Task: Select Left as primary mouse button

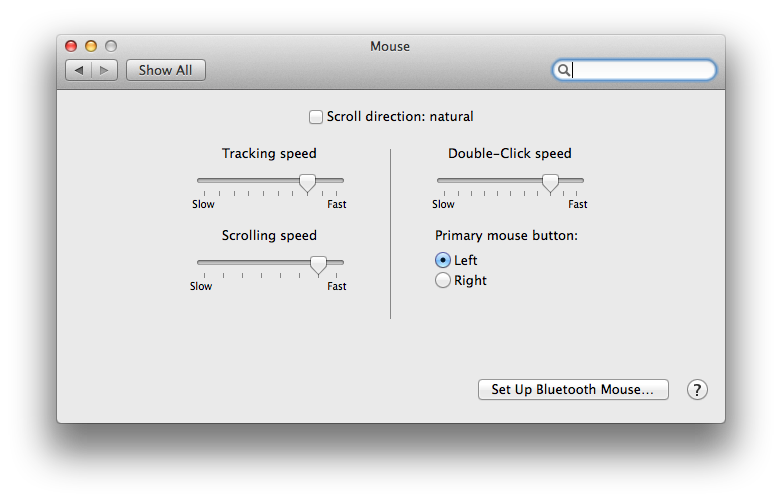Action: (442, 260)
